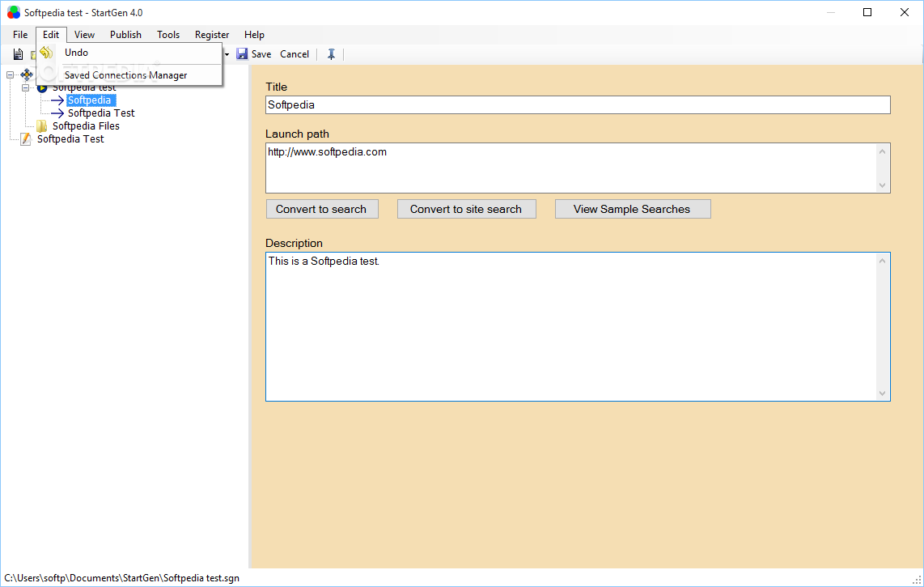Image resolution: width=924 pixels, height=587 pixels.
Task: Click the arrow icon beside selected Softpedia
Action: (57, 100)
